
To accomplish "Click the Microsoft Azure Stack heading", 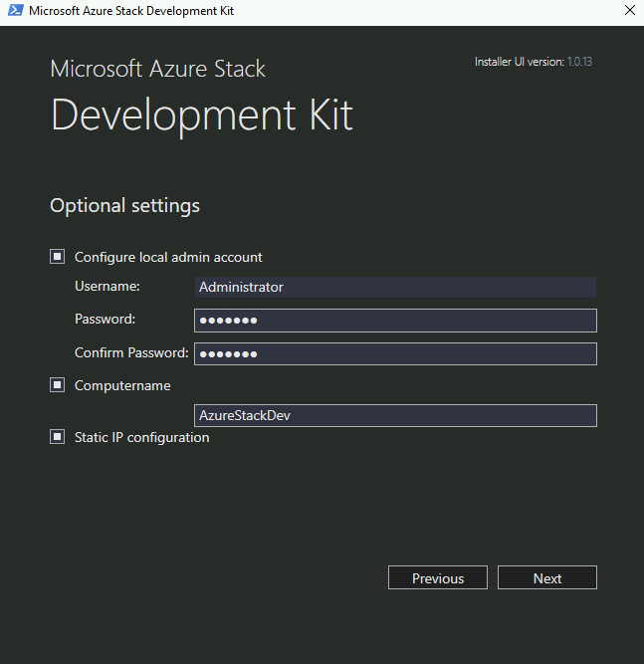I will 158,69.
